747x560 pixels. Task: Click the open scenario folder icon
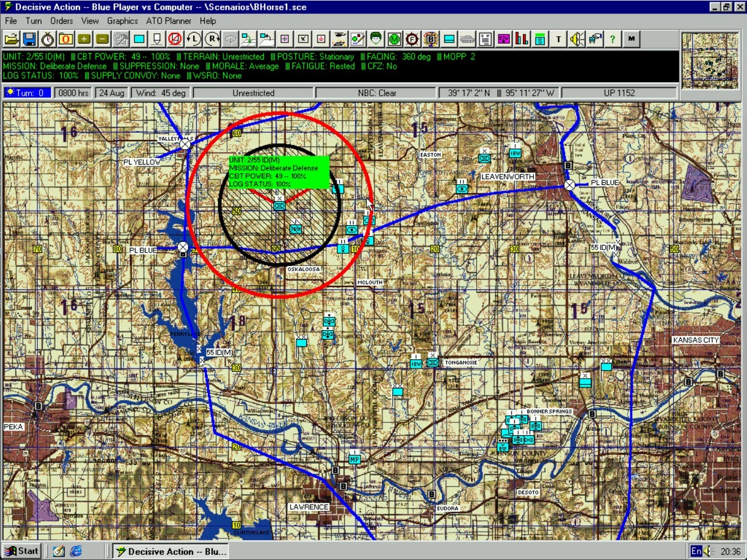pos(11,39)
